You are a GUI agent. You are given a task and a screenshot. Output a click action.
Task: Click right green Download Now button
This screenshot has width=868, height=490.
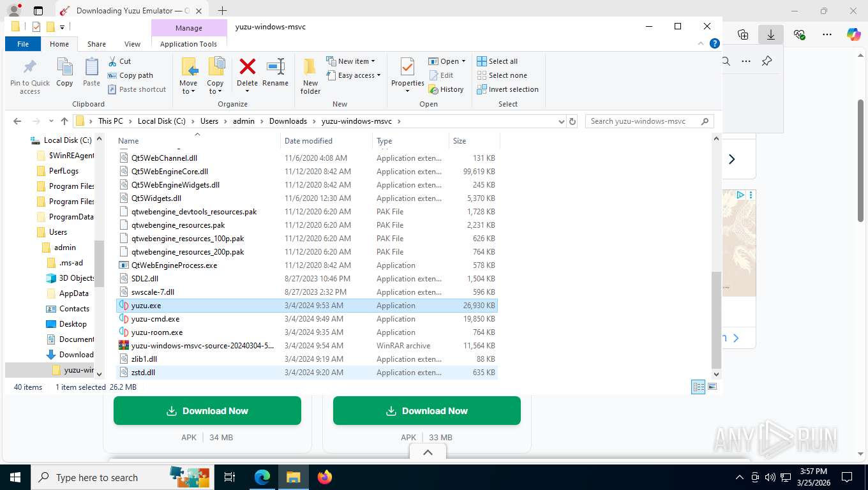click(x=427, y=411)
